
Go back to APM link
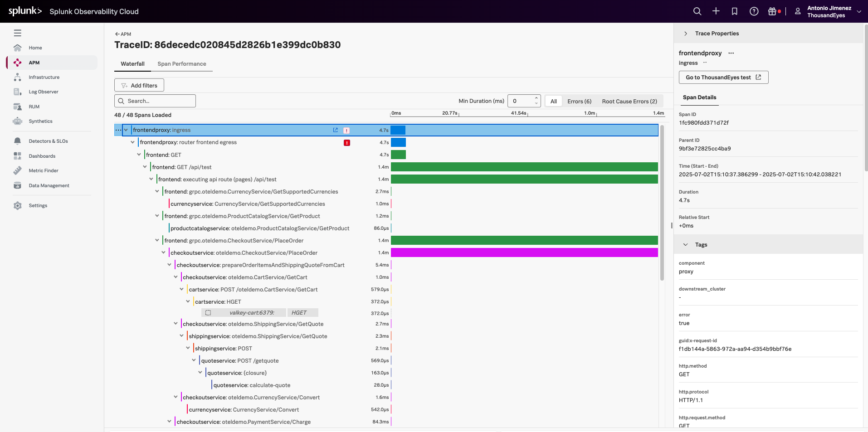point(123,34)
